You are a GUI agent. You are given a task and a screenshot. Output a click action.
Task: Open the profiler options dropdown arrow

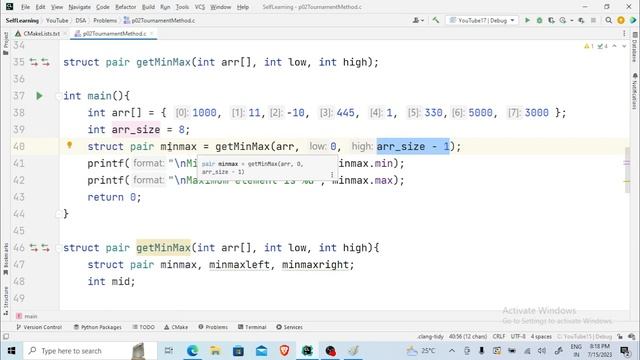(x=571, y=20)
